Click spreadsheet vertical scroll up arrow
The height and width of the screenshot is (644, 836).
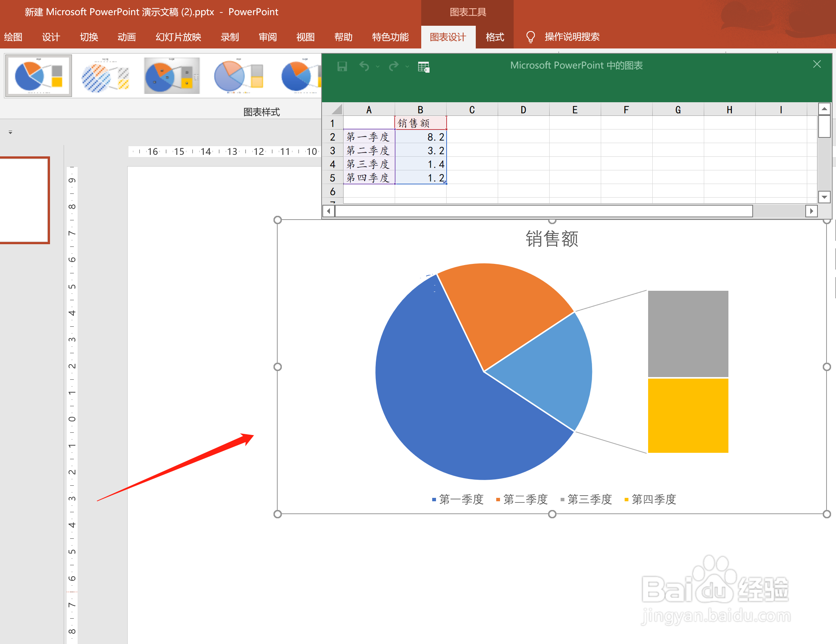coord(824,109)
